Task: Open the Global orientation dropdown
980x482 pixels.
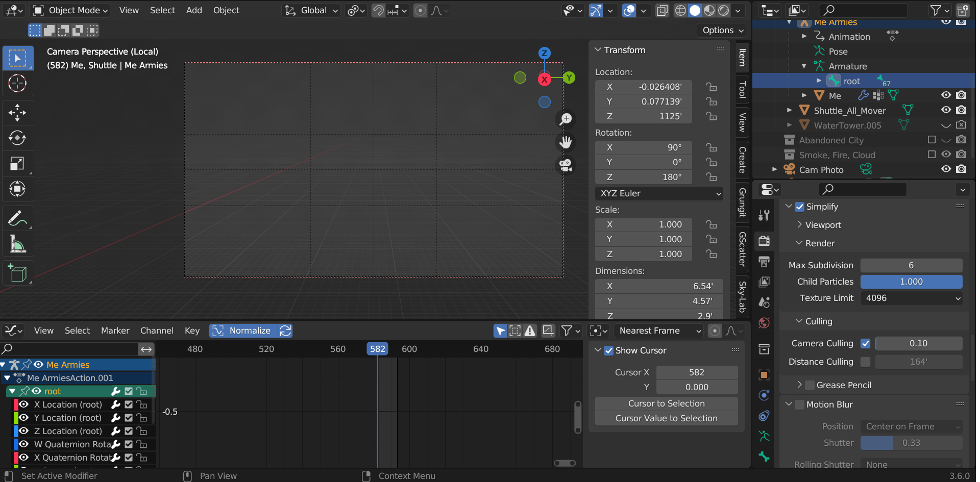Action: (x=311, y=10)
